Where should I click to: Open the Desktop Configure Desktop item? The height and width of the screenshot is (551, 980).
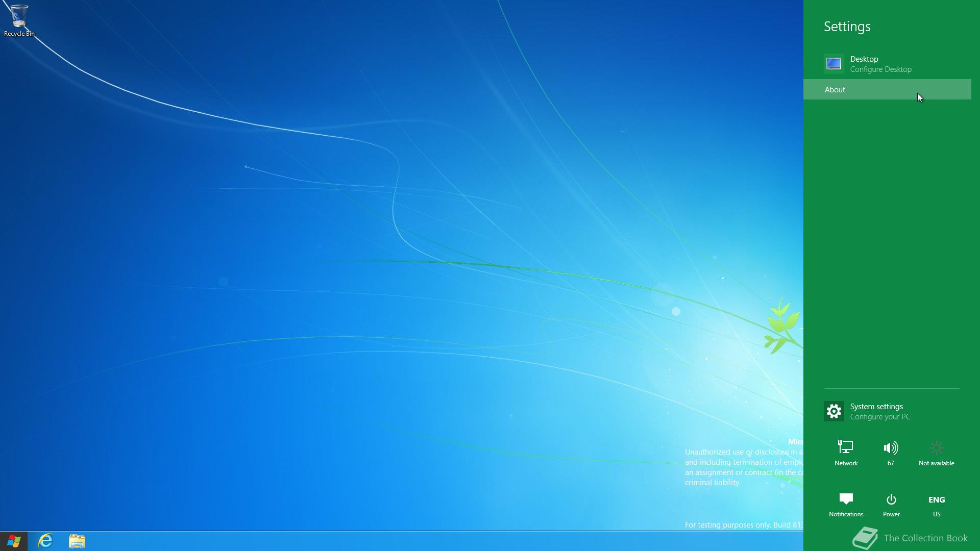(x=880, y=64)
